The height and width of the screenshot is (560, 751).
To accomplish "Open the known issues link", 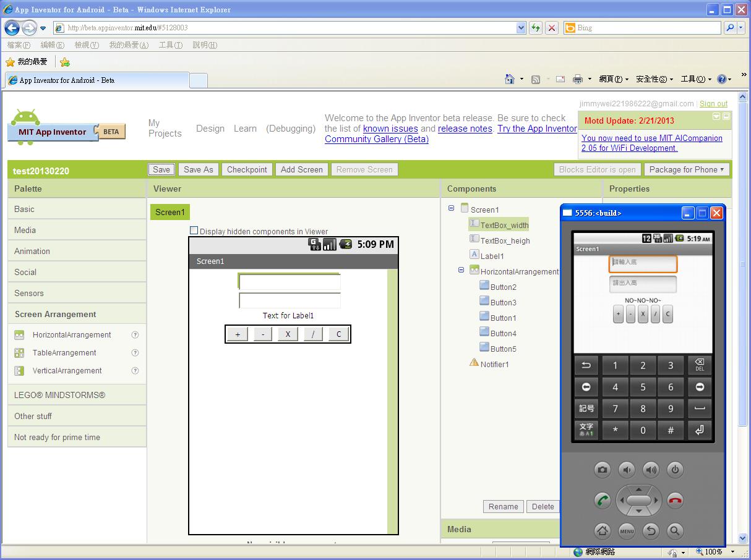I will 390,129.
